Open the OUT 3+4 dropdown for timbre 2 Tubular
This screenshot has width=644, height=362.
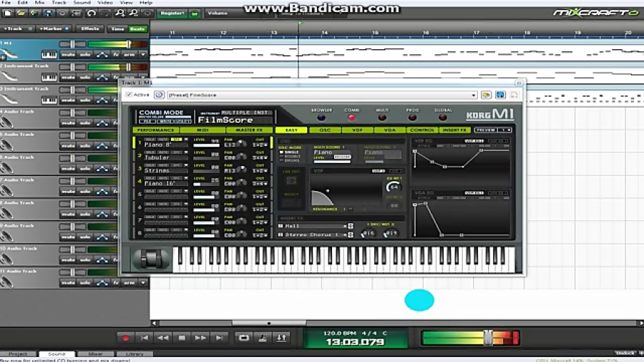(260, 157)
